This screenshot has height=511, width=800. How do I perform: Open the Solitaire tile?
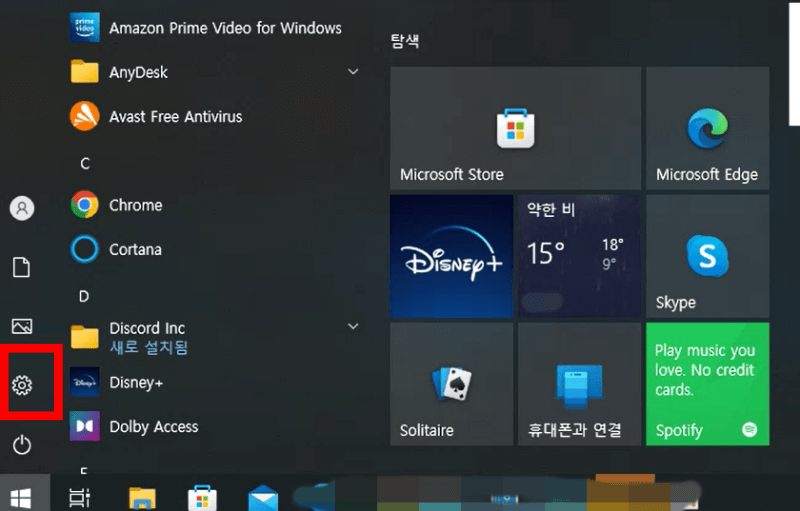click(x=452, y=384)
